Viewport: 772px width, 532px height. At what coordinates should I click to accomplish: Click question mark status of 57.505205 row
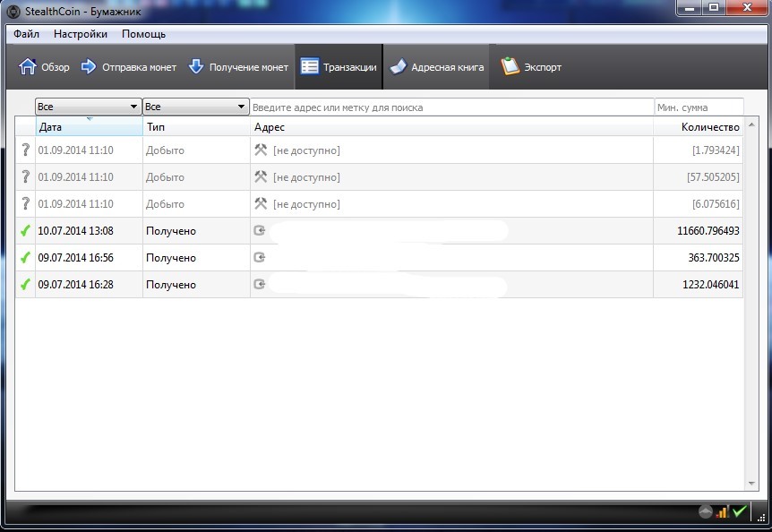26,176
